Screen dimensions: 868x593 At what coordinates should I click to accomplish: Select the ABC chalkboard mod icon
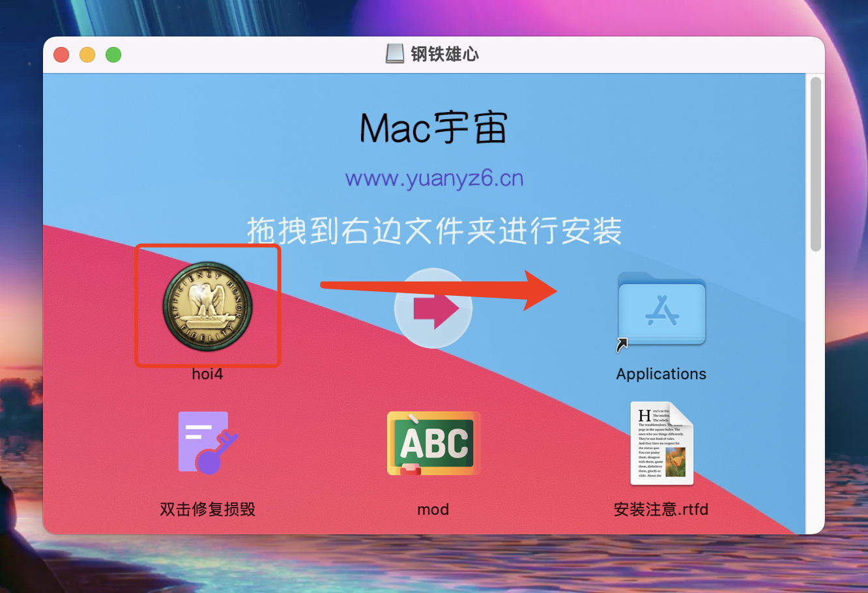433,442
